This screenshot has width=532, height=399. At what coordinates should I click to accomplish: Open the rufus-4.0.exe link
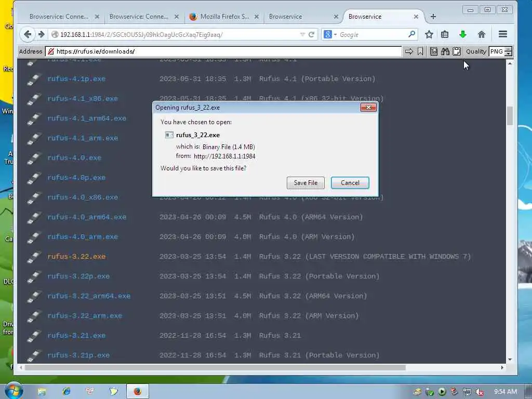[74, 158]
